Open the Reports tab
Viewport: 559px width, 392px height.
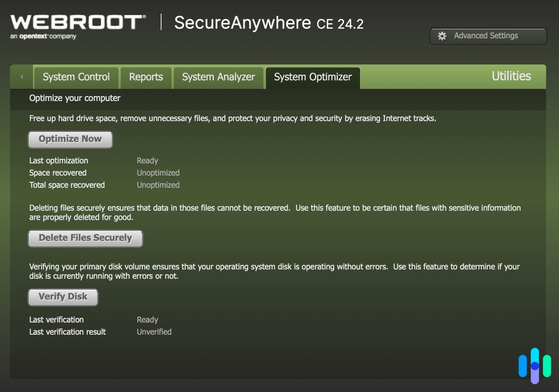(x=146, y=77)
